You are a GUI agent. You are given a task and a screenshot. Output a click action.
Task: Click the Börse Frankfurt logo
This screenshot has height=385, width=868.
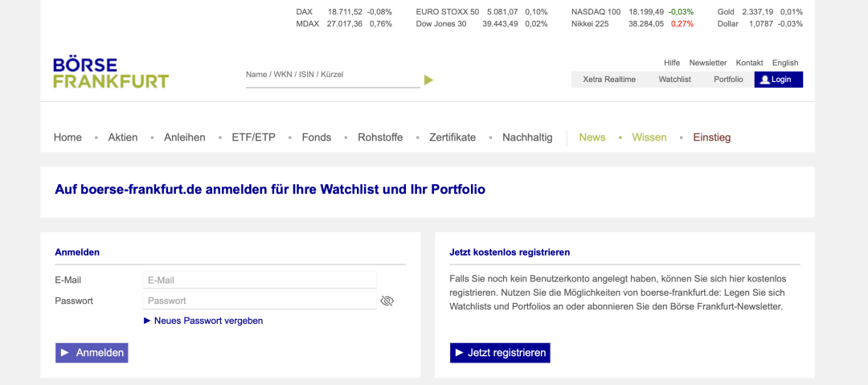(x=111, y=73)
